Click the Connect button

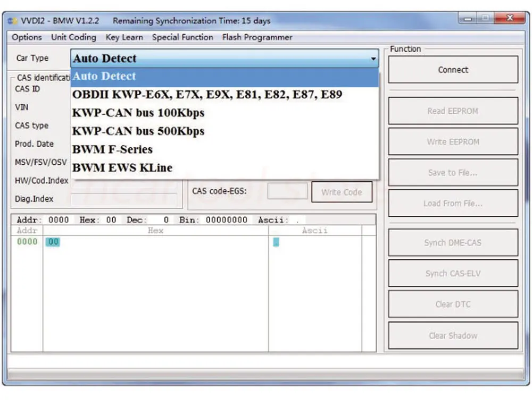[453, 70]
